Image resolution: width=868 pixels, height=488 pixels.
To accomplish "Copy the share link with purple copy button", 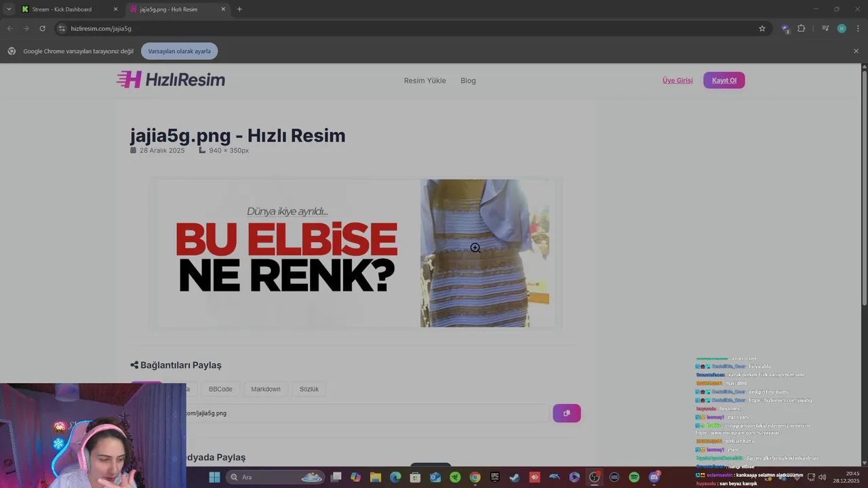I will click(x=566, y=413).
